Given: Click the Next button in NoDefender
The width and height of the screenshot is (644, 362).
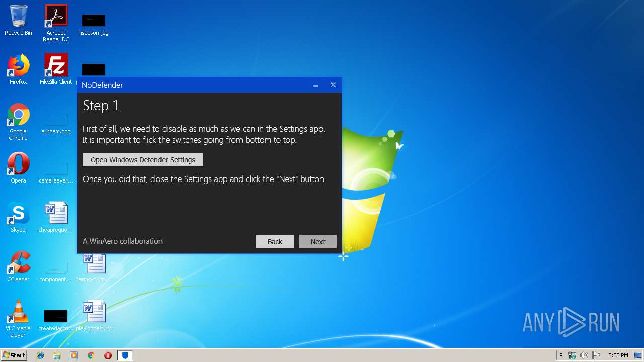Looking at the screenshot, I should click(317, 242).
